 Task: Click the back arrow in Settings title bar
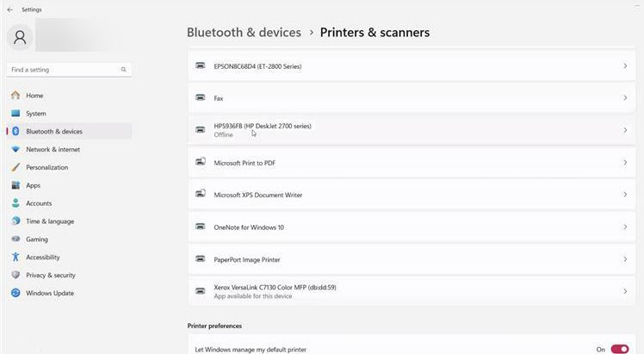point(9,9)
